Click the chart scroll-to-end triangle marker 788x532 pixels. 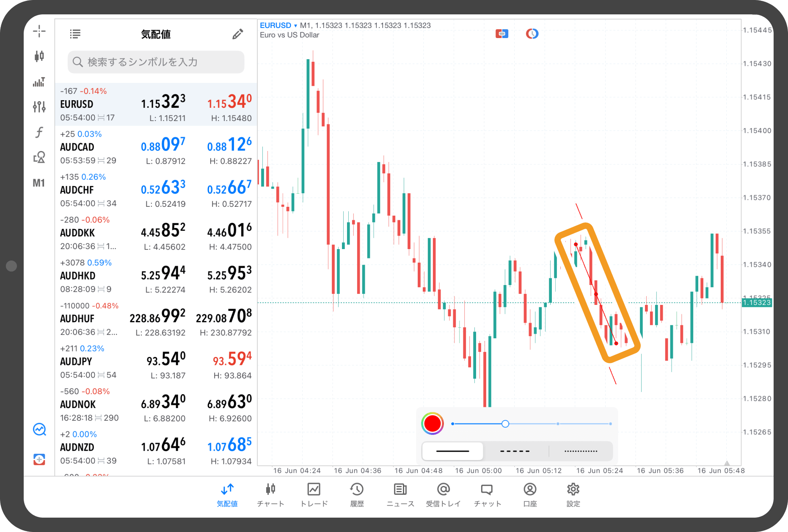(727, 463)
